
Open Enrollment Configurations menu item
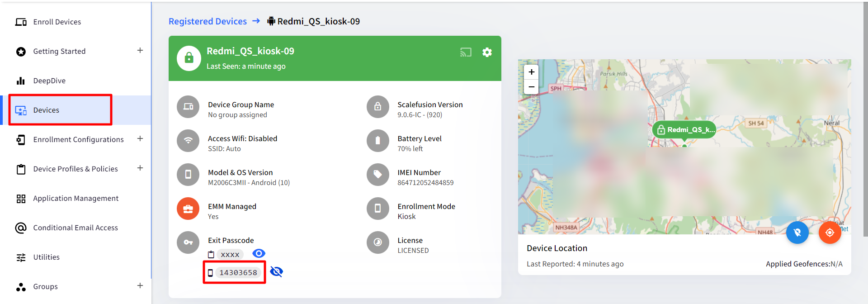[78, 139]
